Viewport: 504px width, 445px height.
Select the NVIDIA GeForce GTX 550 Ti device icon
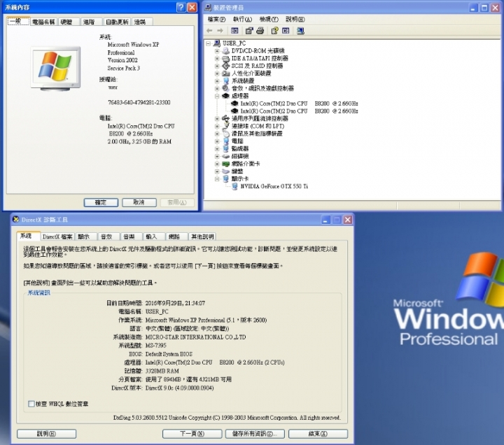click(235, 186)
